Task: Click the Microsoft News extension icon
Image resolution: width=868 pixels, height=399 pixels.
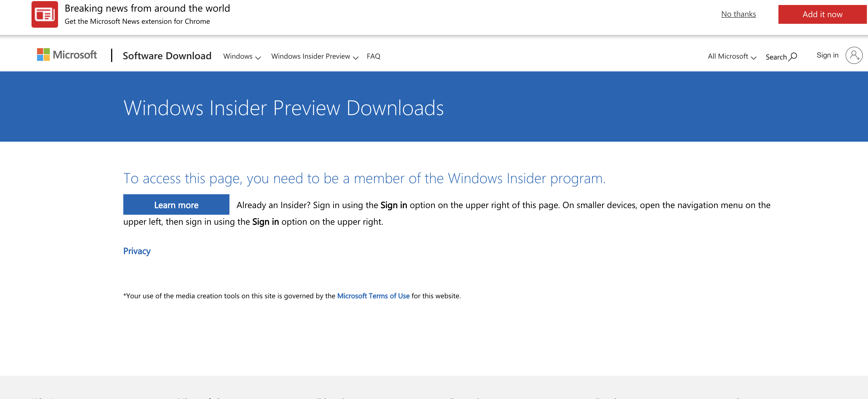Action: click(x=45, y=14)
